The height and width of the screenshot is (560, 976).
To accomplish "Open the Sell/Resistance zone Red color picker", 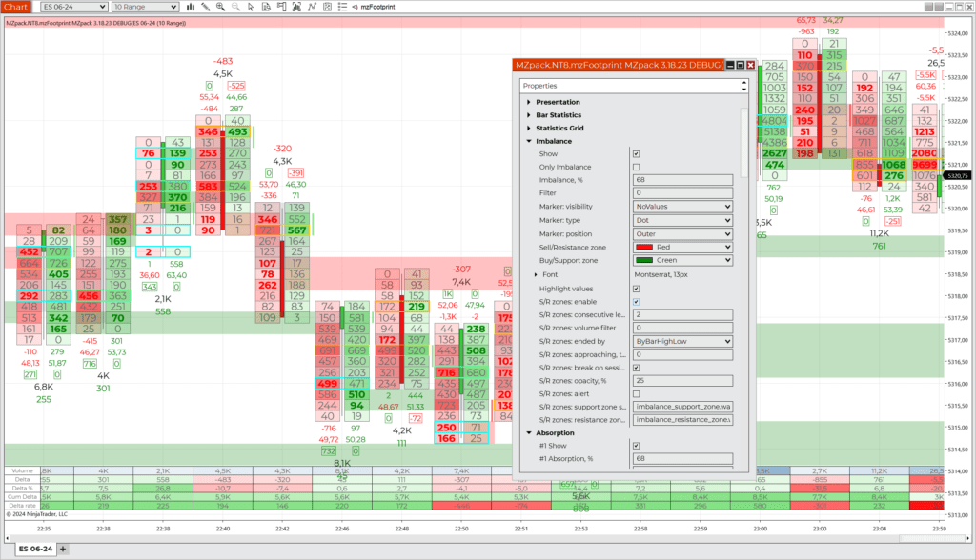I will click(682, 247).
